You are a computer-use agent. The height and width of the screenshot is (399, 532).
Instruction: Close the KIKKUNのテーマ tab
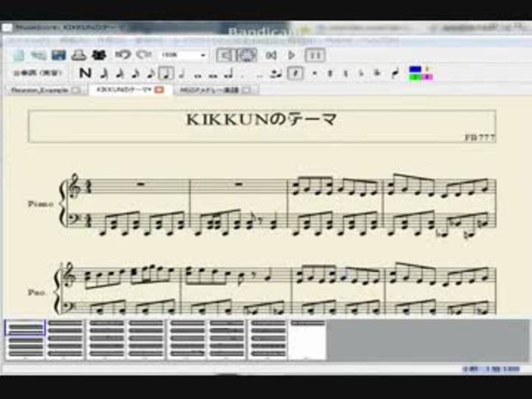pyautogui.click(x=159, y=90)
